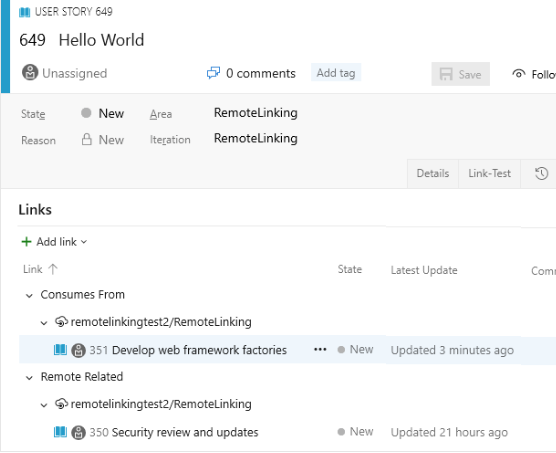Sort by the Latest Update column header
The height and width of the screenshot is (453, 556).
(x=424, y=270)
